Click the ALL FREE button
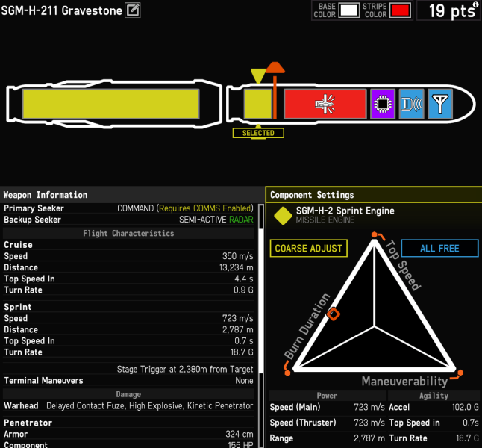 coord(439,249)
